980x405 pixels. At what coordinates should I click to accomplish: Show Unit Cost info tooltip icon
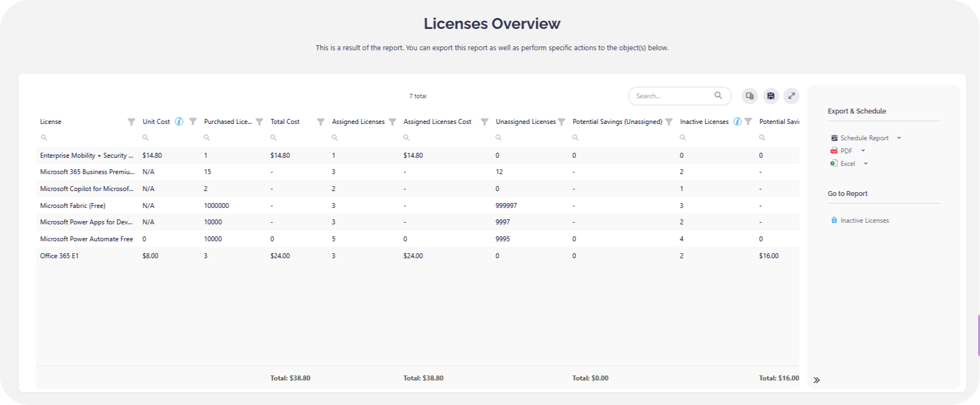point(179,122)
